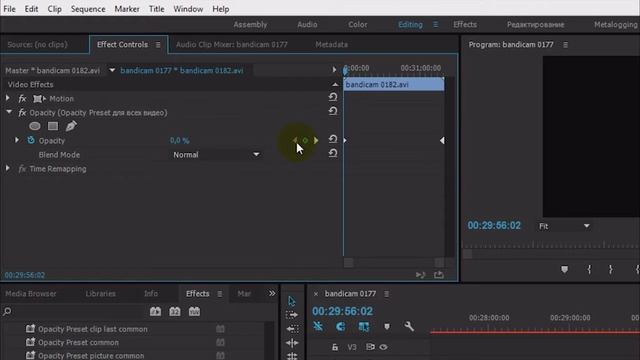Open the Title menu
Screen dimensions: 640x360
tap(157, 9)
